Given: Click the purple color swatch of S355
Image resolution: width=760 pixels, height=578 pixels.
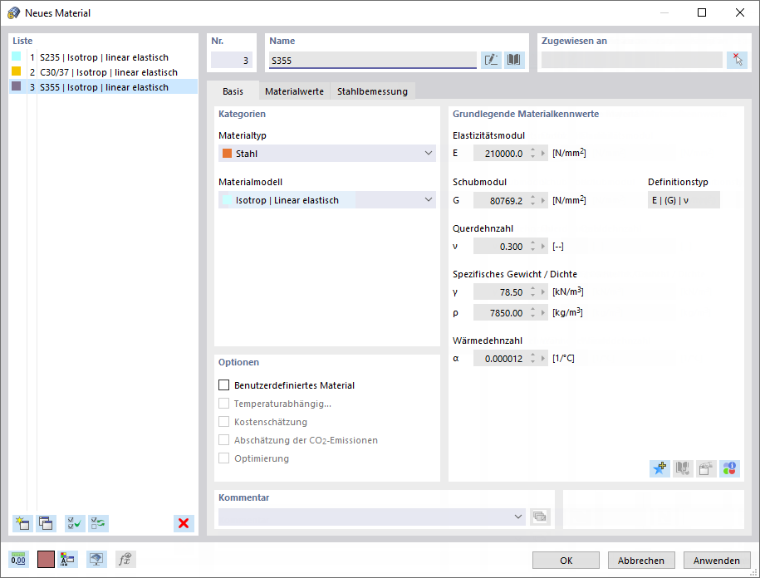Looking at the screenshot, I should [x=16, y=86].
